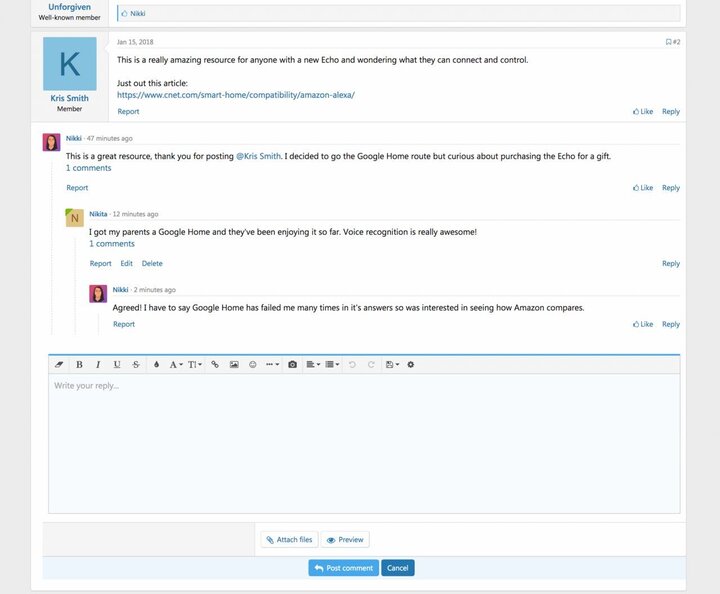The image size is (720, 594).
Task: Toggle underline formatting
Action: (117, 365)
